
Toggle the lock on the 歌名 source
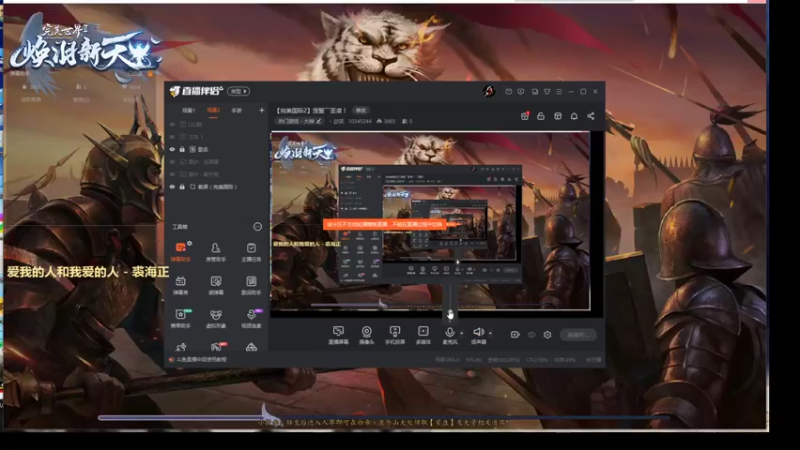[182, 149]
